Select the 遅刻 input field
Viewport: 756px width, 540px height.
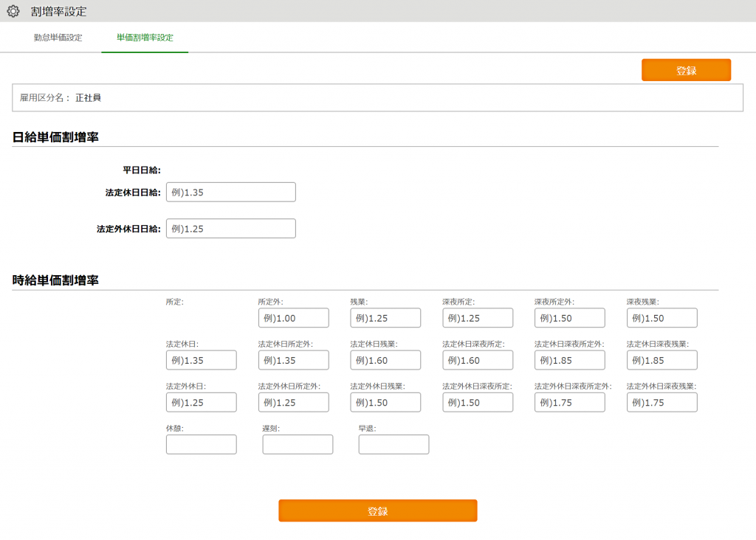[298, 444]
